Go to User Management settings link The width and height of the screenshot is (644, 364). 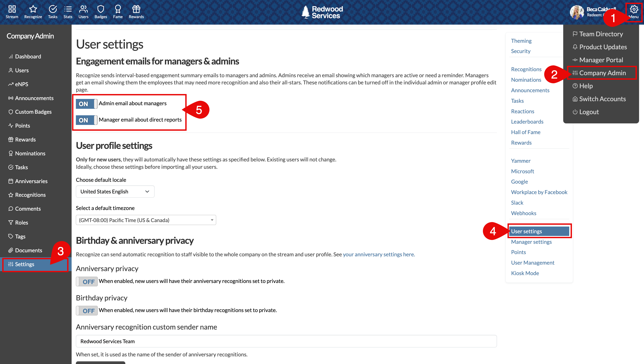533,263
